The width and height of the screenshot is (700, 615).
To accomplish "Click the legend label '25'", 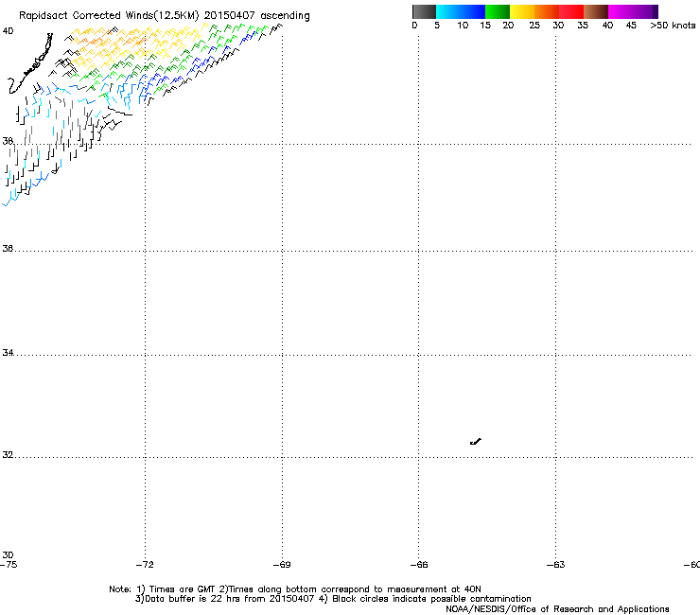I will [534, 26].
